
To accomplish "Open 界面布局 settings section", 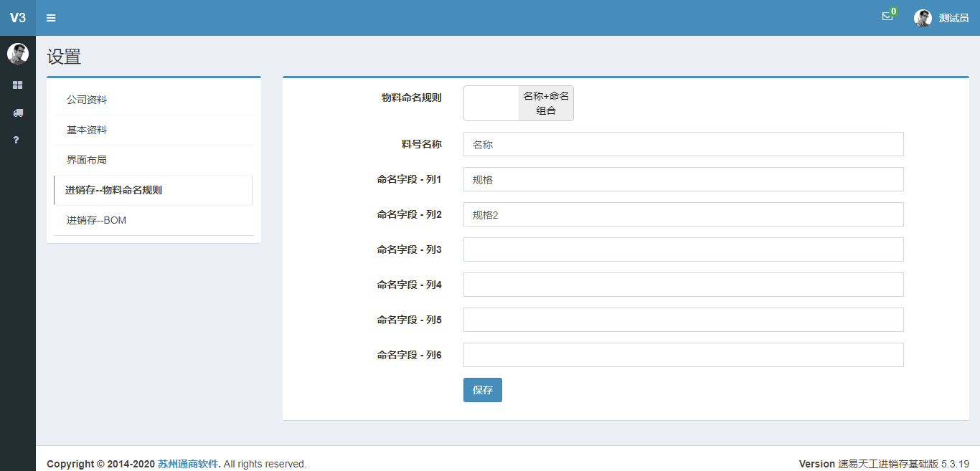I will coord(87,160).
